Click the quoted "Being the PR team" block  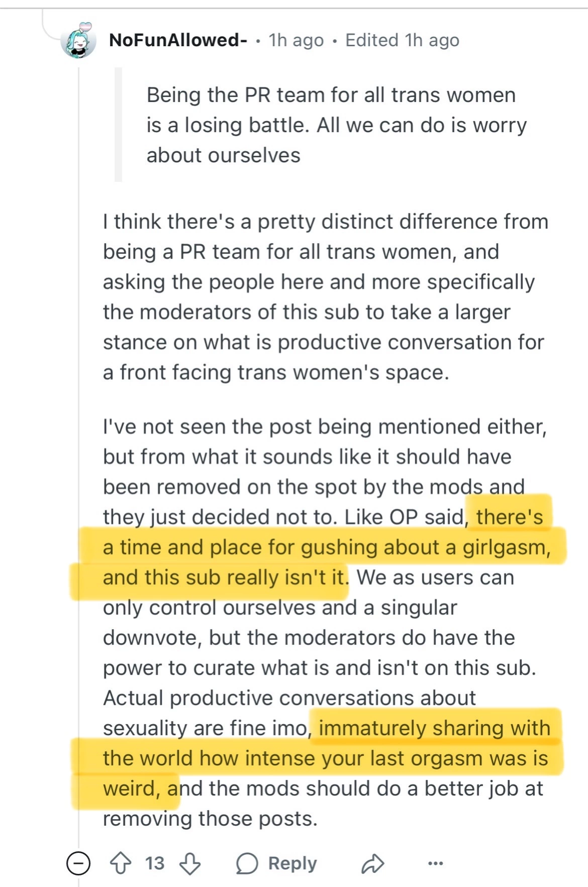332,125
